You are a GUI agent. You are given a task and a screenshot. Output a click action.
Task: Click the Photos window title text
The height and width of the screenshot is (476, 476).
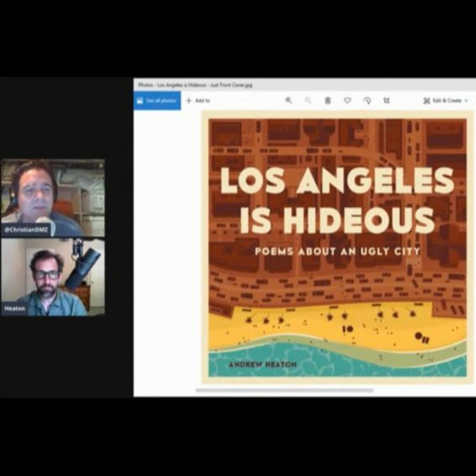(195, 85)
